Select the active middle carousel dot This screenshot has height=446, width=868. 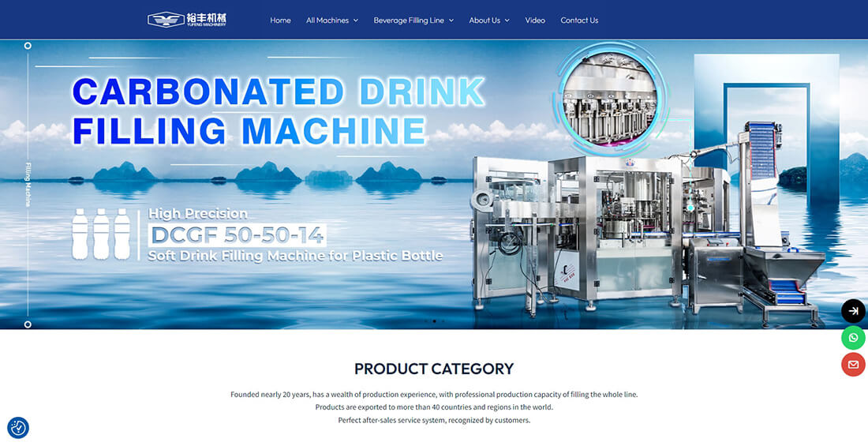(434, 321)
